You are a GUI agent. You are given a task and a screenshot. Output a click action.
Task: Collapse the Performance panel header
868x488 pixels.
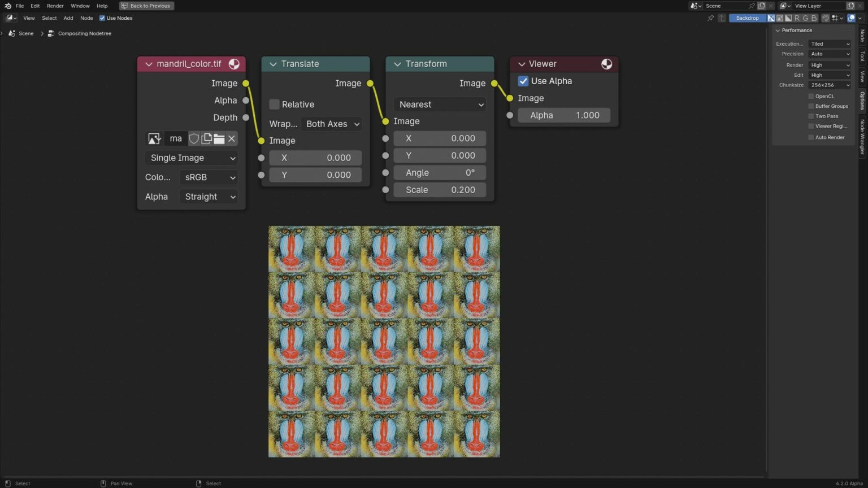pyautogui.click(x=796, y=30)
